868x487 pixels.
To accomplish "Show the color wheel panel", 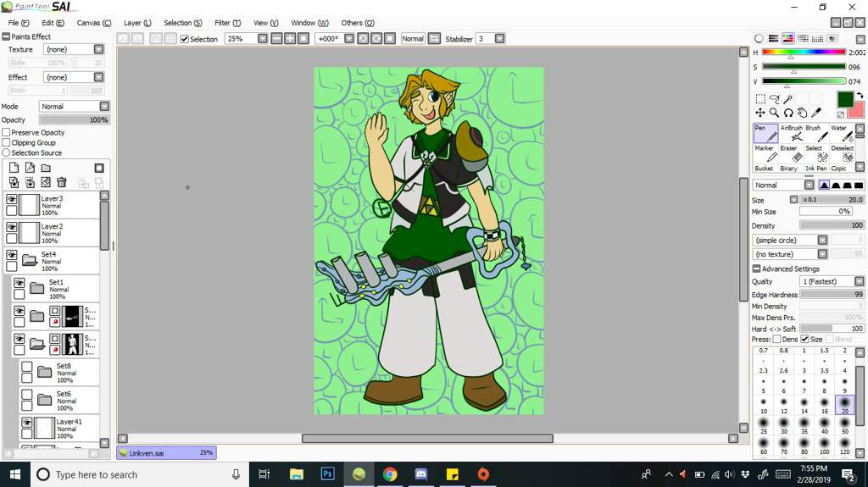I will point(759,38).
